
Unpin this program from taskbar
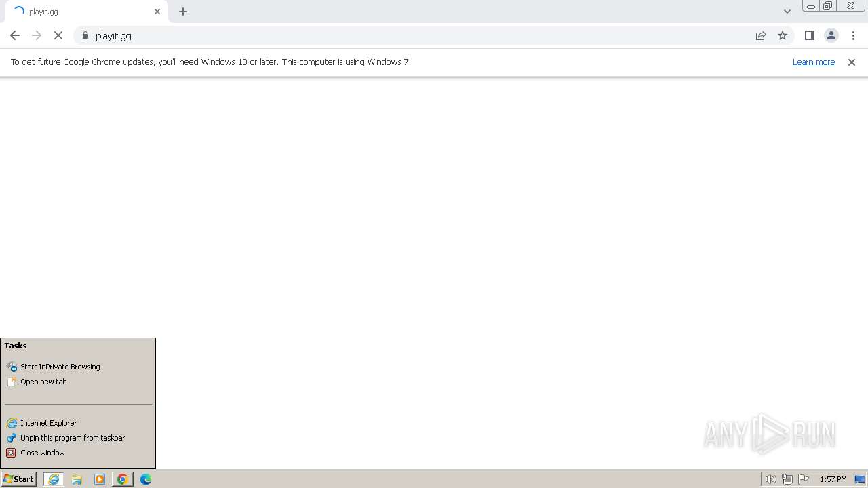point(78,438)
